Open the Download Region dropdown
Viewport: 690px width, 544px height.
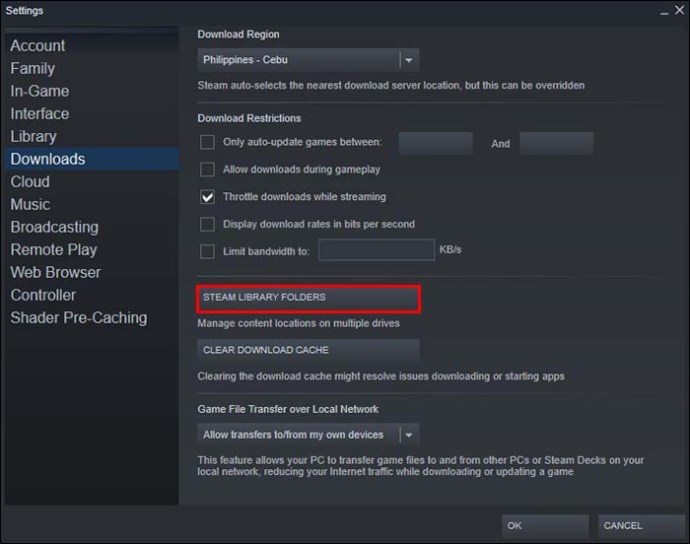click(308, 60)
